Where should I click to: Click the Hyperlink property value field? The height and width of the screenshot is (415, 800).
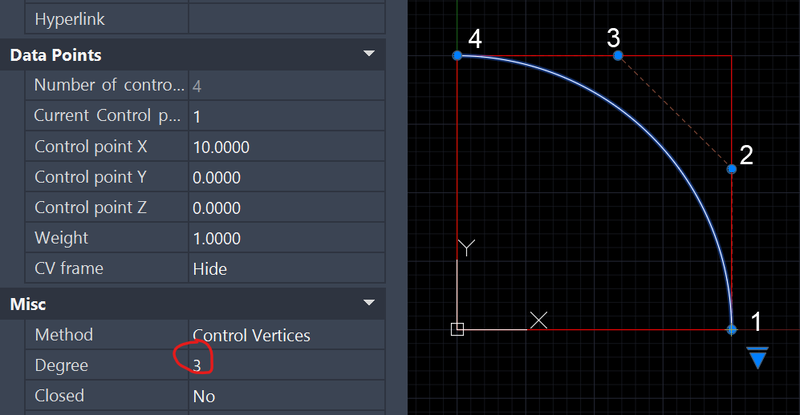pos(287,19)
